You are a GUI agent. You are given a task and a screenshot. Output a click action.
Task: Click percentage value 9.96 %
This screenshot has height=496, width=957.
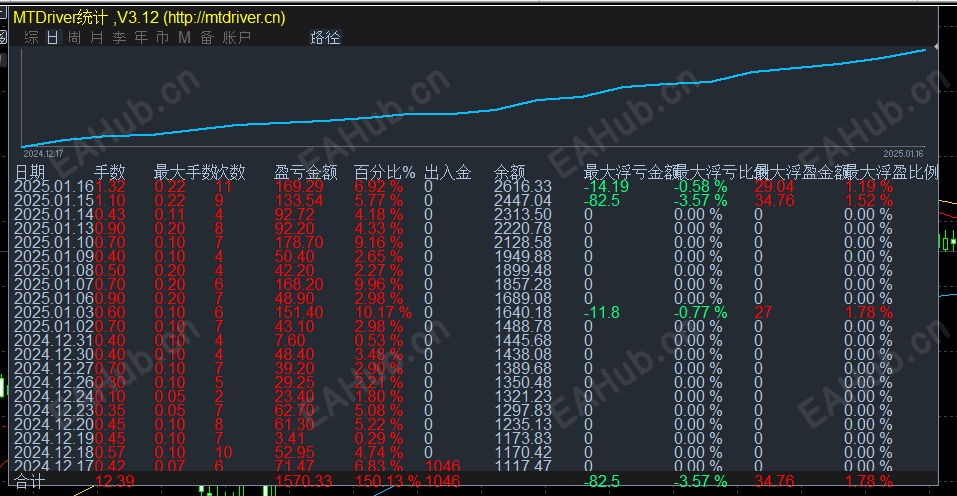click(x=379, y=285)
